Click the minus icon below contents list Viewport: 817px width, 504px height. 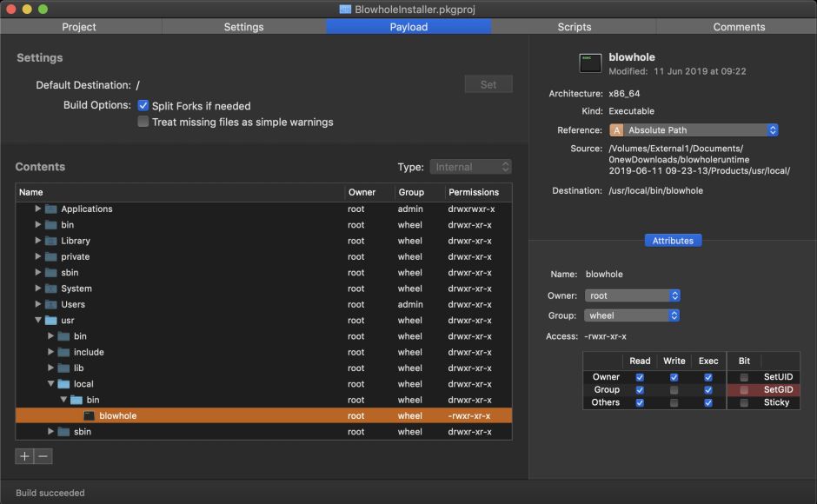pyautogui.click(x=43, y=456)
